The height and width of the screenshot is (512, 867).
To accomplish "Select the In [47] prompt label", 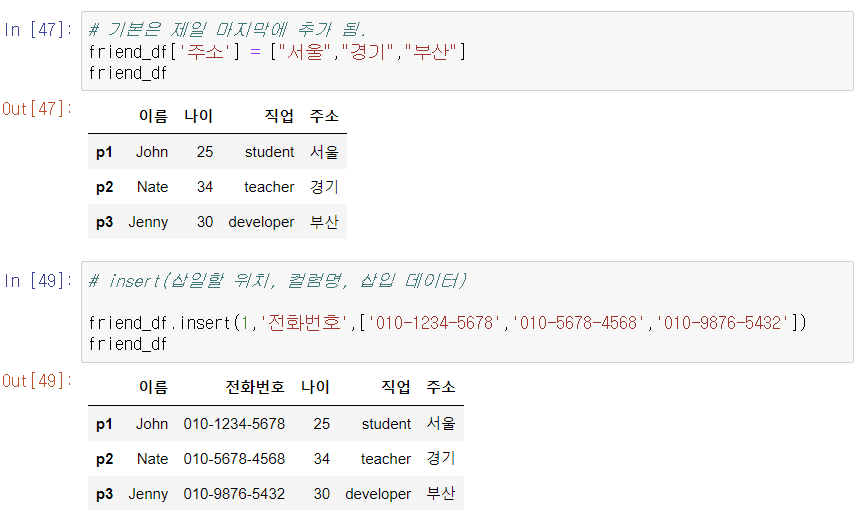I will (38, 29).
